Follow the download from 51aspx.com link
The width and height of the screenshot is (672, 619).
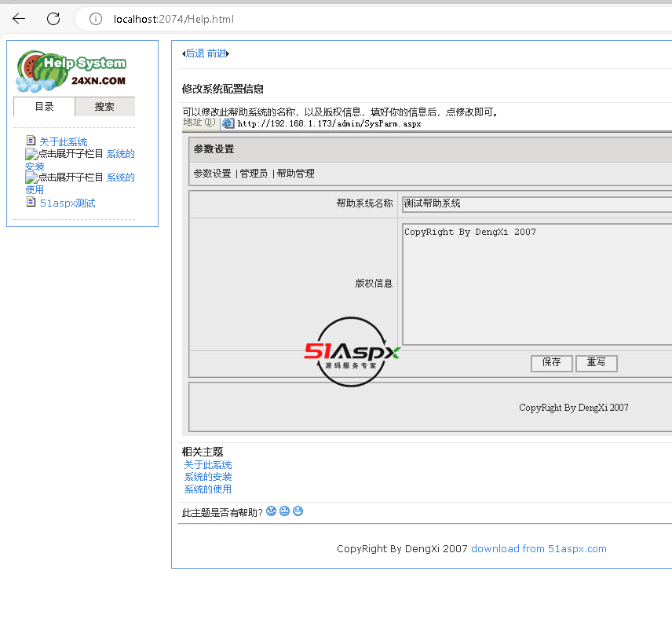pyautogui.click(x=539, y=549)
